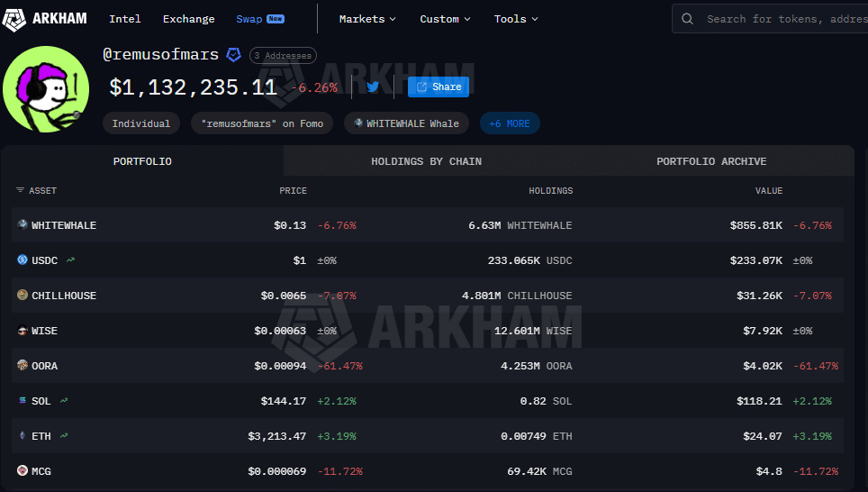This screenshot has height=492, width=868.
Task: Open the Twitter profile bird icon
Action: [x=373, y=87]
